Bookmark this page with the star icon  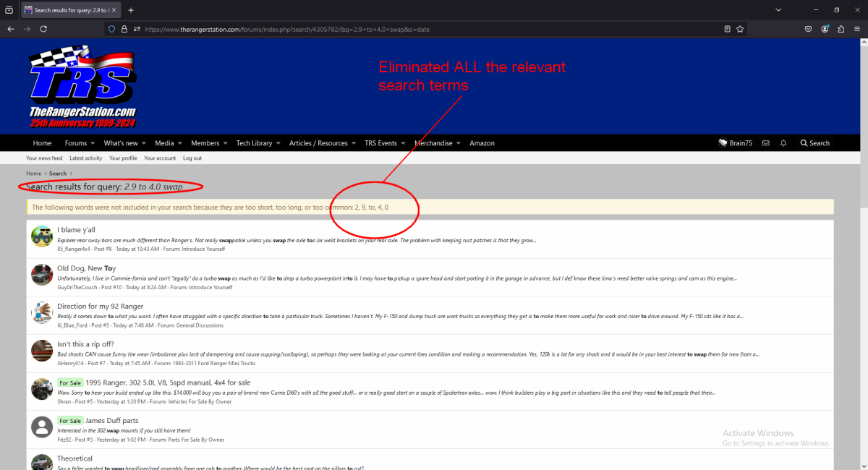pyautogui.click(x=740, y=29)
